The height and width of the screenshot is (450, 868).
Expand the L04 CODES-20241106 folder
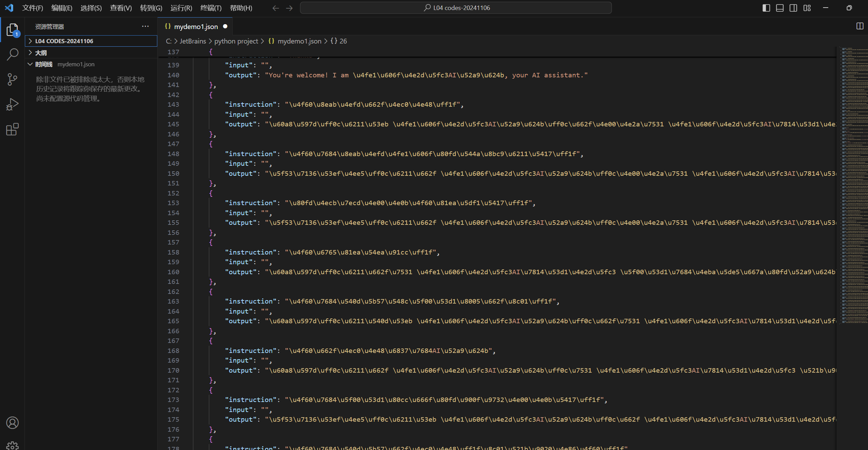click(64, 41)
